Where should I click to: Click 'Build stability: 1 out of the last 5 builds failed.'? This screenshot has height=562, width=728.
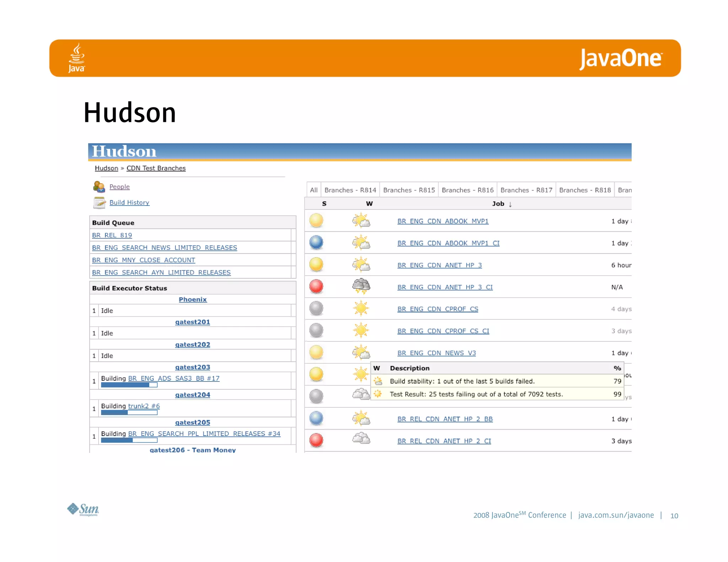point(462,381)
